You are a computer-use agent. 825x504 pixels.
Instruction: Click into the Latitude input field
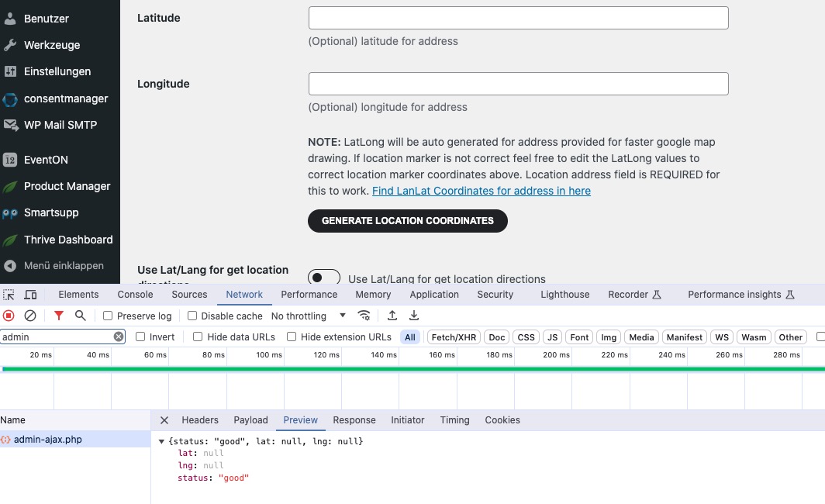[x=518, y=18]
